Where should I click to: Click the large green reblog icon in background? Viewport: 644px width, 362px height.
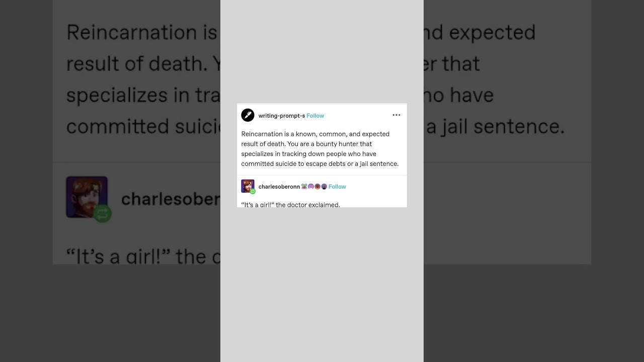[102, 214]
